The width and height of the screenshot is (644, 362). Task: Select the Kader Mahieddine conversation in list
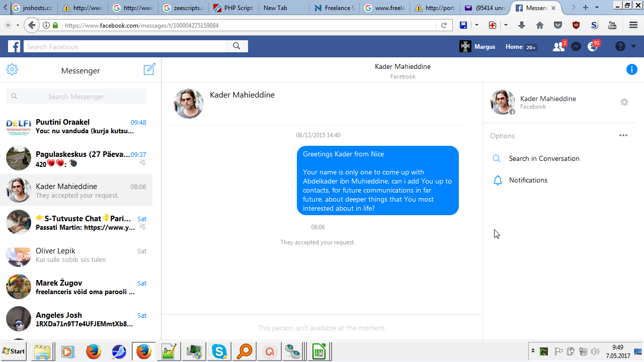pos(76,191)
